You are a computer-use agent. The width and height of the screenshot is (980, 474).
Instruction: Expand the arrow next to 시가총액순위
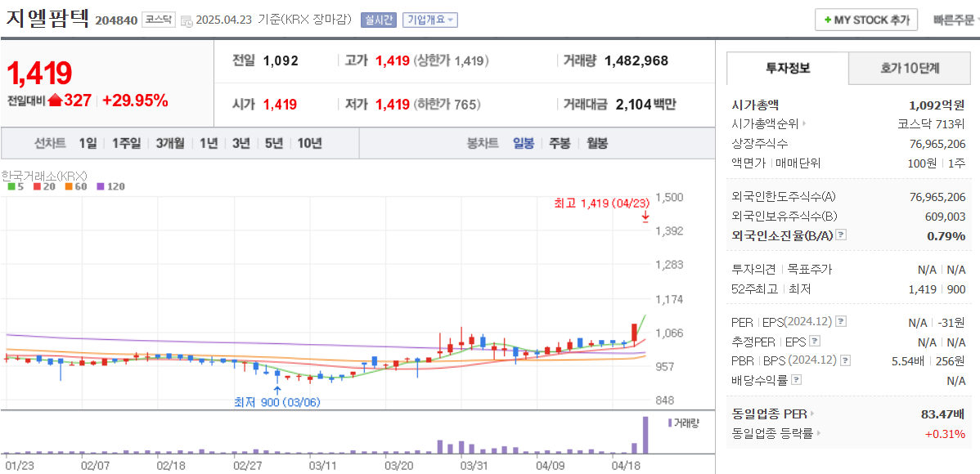coord(805,123)
